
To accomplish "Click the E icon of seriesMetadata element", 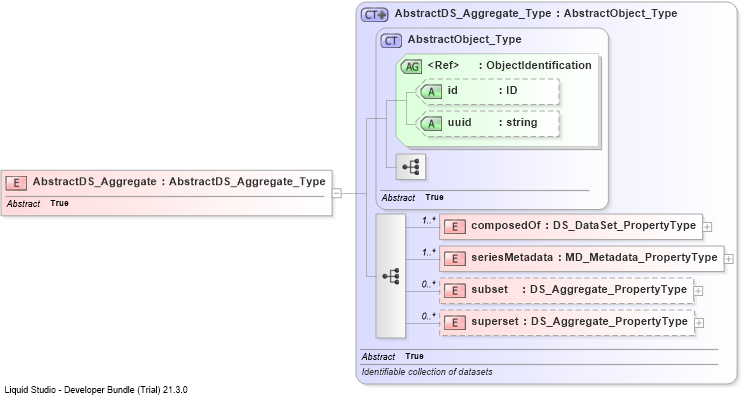I will [455, 259].
